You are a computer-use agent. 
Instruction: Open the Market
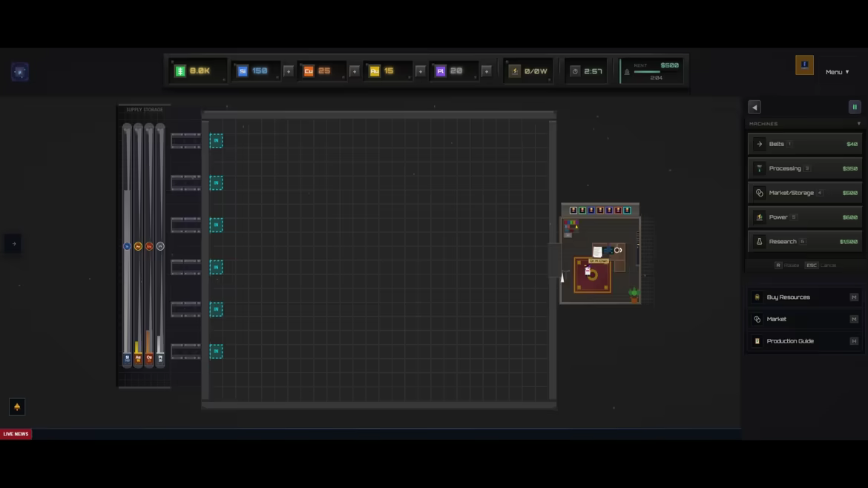805,319
